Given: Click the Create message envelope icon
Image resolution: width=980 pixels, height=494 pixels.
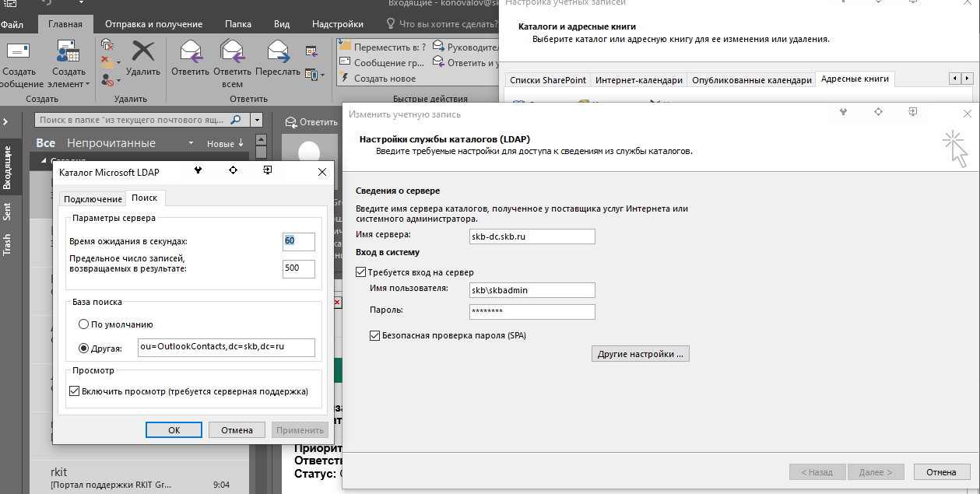Looking at the screenshot, I should pyautogui.click(x=17, y=51).
